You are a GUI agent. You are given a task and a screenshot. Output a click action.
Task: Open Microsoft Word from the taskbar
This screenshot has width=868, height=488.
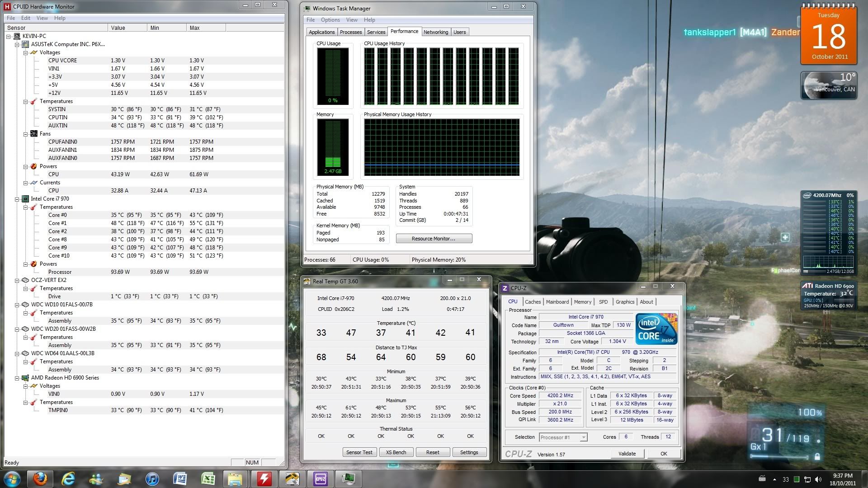click(x=180, y=479)
